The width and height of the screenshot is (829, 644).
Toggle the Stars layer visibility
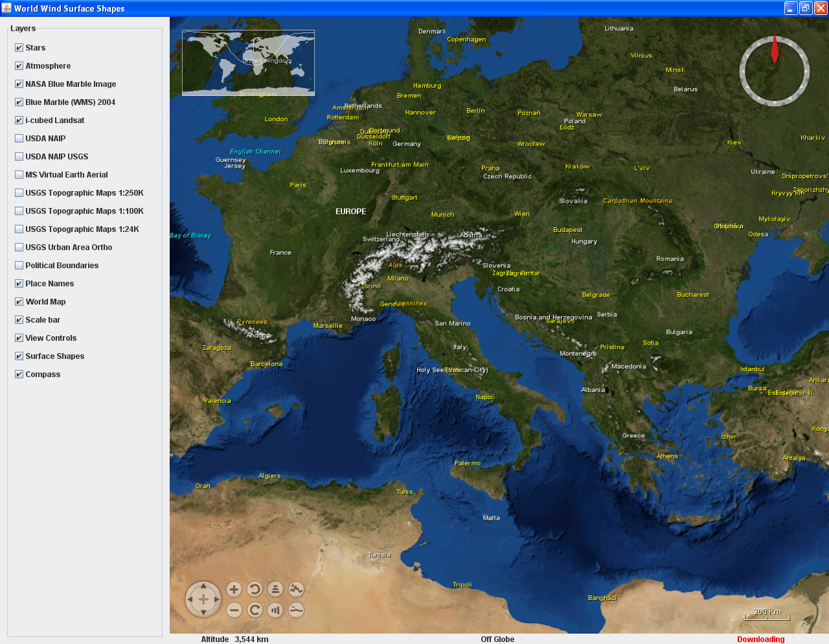click(18, 47)
